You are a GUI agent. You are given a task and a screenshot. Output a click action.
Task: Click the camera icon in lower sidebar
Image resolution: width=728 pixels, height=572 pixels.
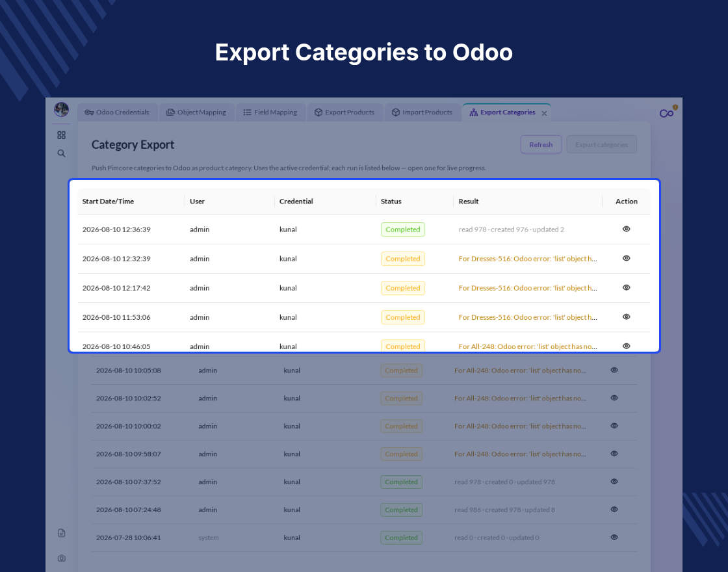pos(61,558)
